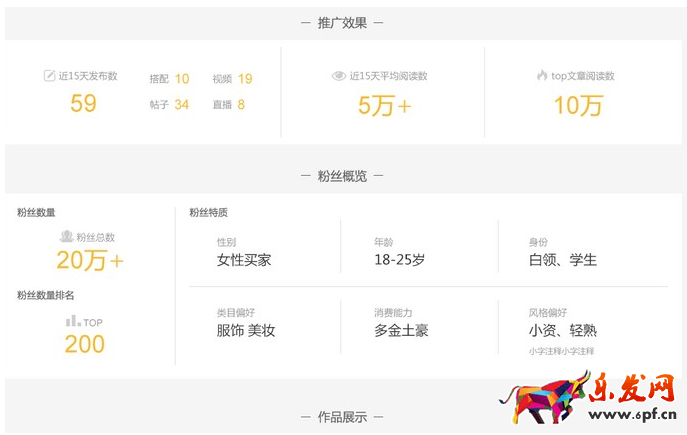Open the 搭配 count of 10
687x435 pixels.
coord(182,79)
